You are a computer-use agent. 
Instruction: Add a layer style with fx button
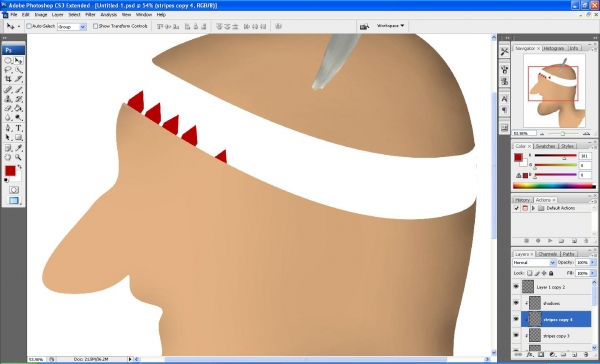(530, 355)
